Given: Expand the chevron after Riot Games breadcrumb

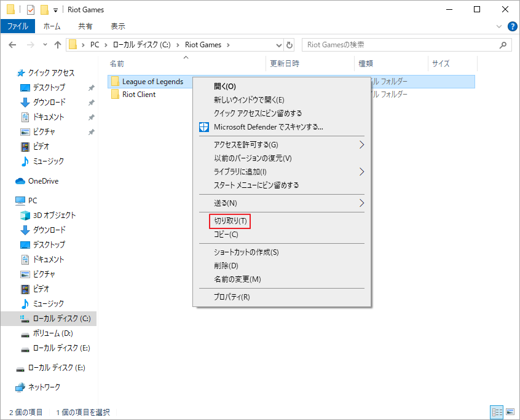Looking at the screenshot, I should [228, 45].
